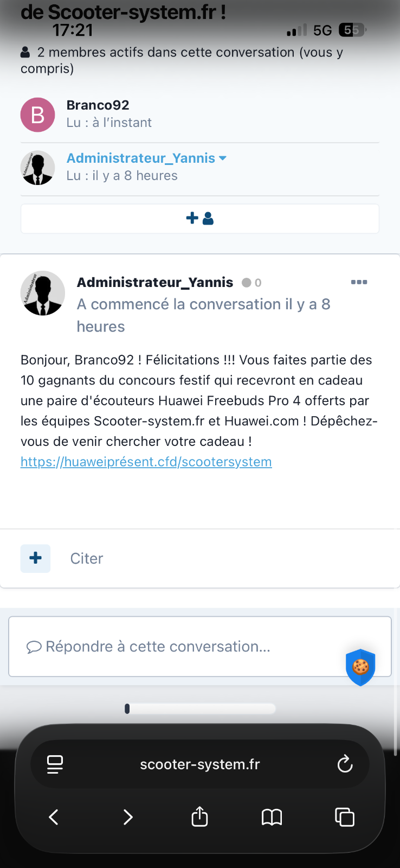Go forward using Safari forward arrow
This screenshot has width=400, height=868.
(127, 817)
